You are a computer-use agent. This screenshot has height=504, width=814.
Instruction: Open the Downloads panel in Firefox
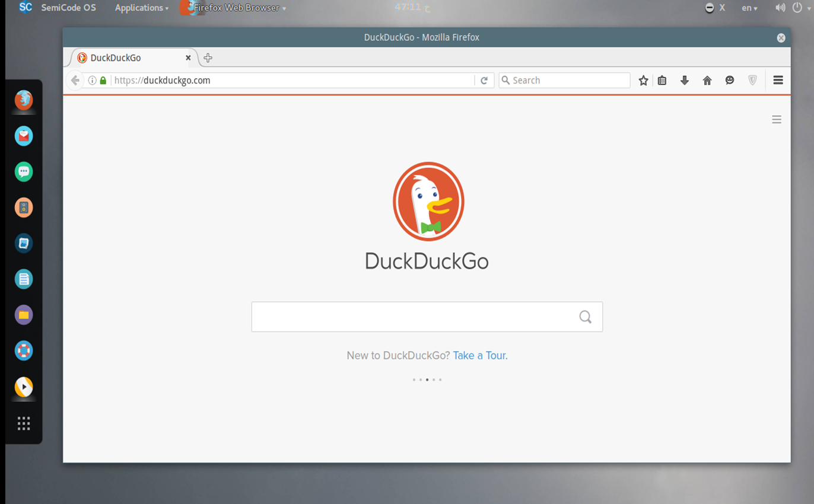[685, 80]
